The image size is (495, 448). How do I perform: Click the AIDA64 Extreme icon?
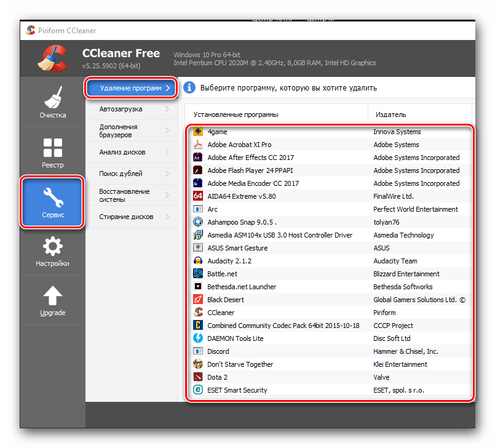pyautogui.click(x=198, y=196)
